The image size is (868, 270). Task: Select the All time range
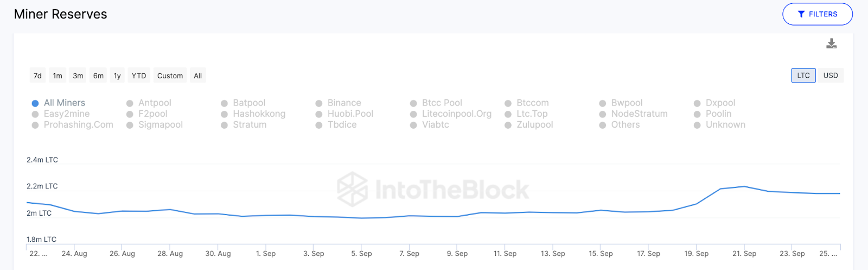198,76
